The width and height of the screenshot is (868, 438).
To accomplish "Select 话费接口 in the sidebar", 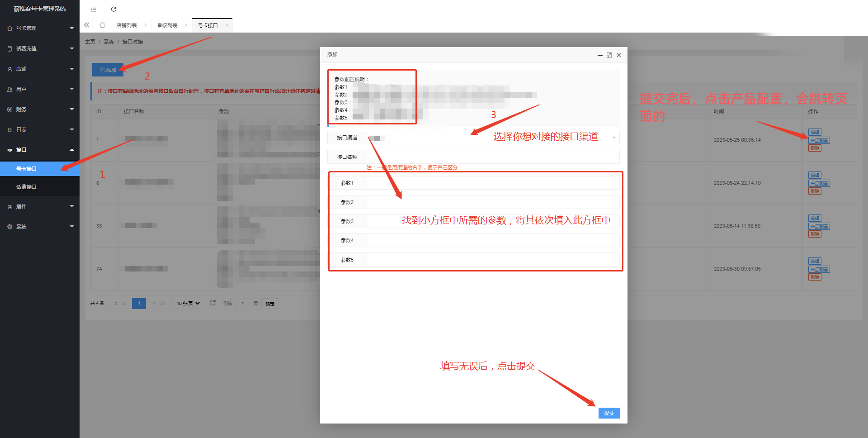I will click(40, 187).
